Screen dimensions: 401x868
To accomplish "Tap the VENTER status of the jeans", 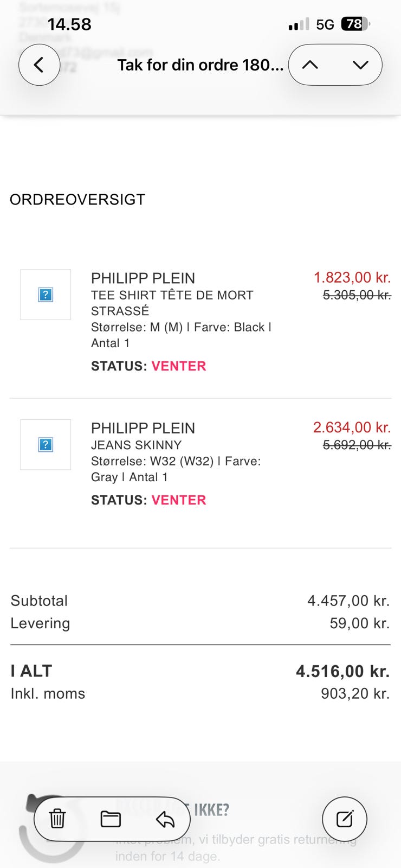I will click(179, 500).
